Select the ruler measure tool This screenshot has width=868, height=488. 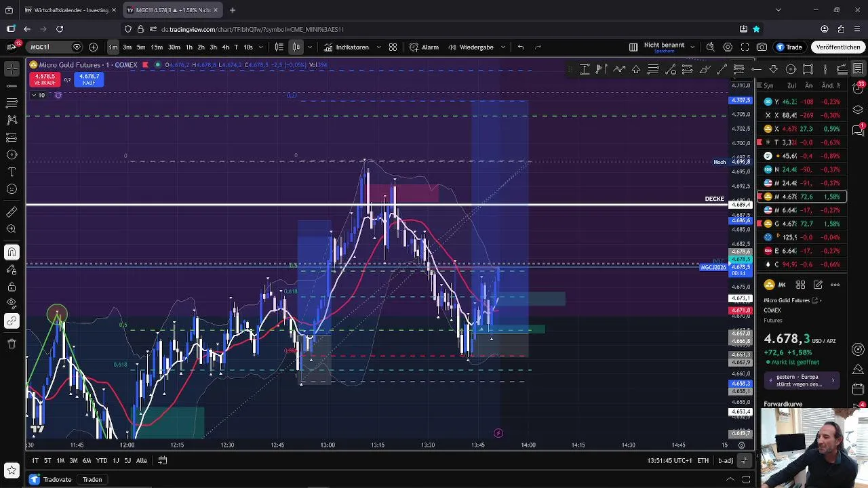(x=12, y=212)
